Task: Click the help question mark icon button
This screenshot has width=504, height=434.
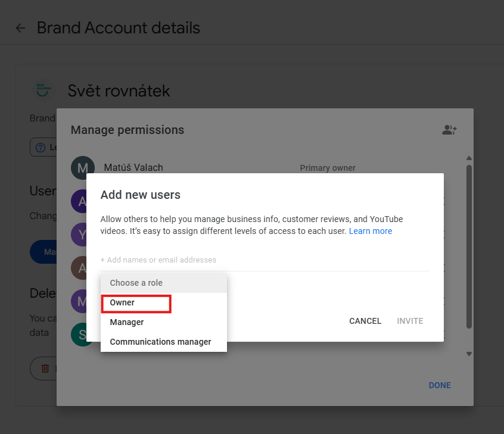Action: 41,148
